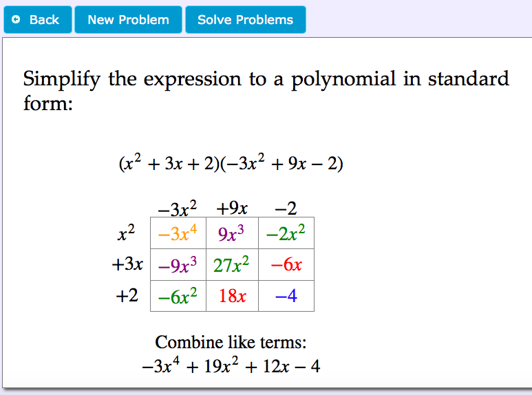Select the final combined polynomial answer line

tap(231, 366)
